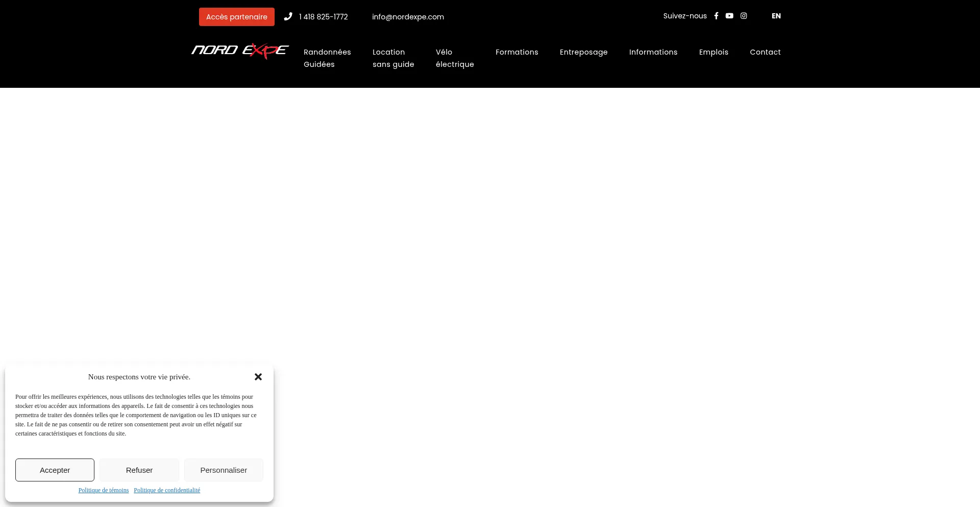Viewport: 980px width, 507px height.
Task: Click the phone icon next to 1 418 825-1772
Action: click(288, 16)
